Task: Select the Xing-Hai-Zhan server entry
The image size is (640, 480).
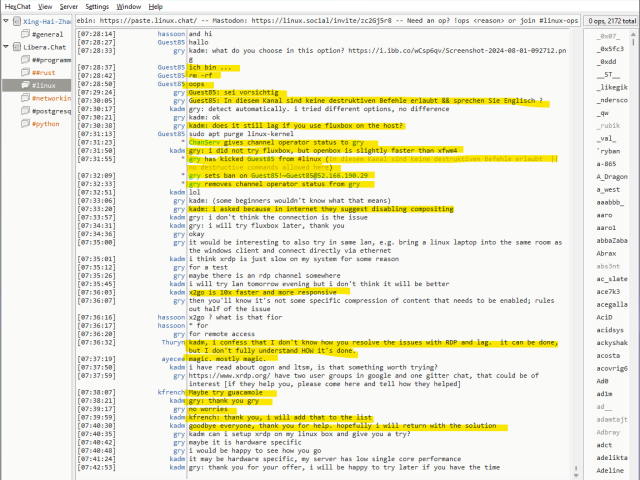Action: tap(47, 21)
